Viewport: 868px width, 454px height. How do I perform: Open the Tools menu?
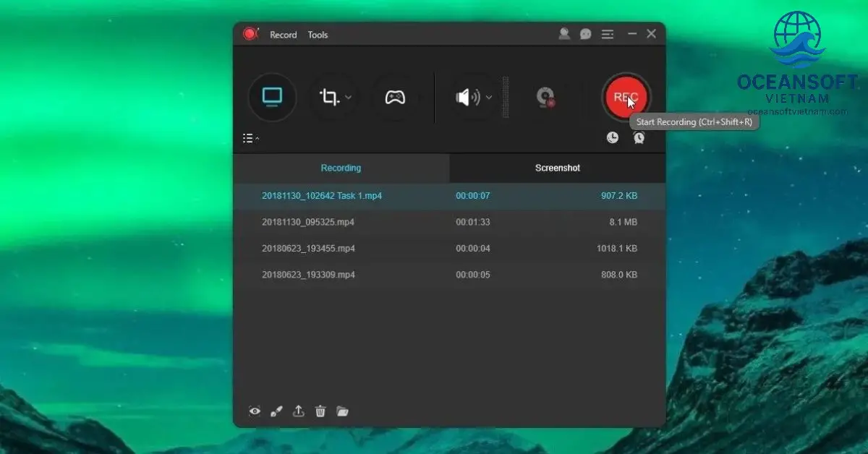[x=318, y=35]
